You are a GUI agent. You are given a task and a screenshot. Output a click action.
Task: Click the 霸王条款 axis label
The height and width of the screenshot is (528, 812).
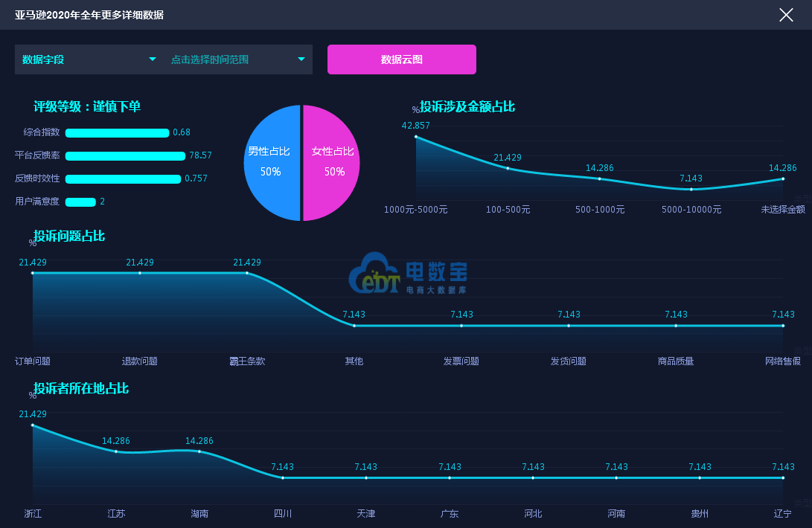[x=247, y=361]
